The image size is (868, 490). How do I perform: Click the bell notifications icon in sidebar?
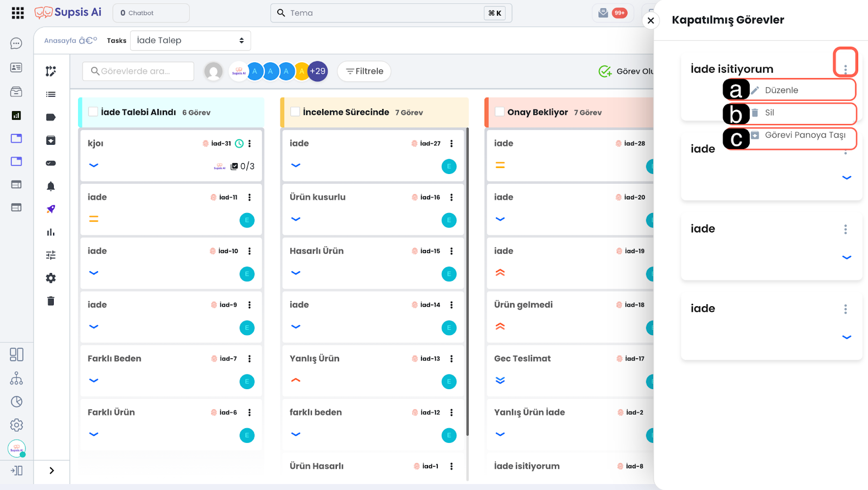50,186
